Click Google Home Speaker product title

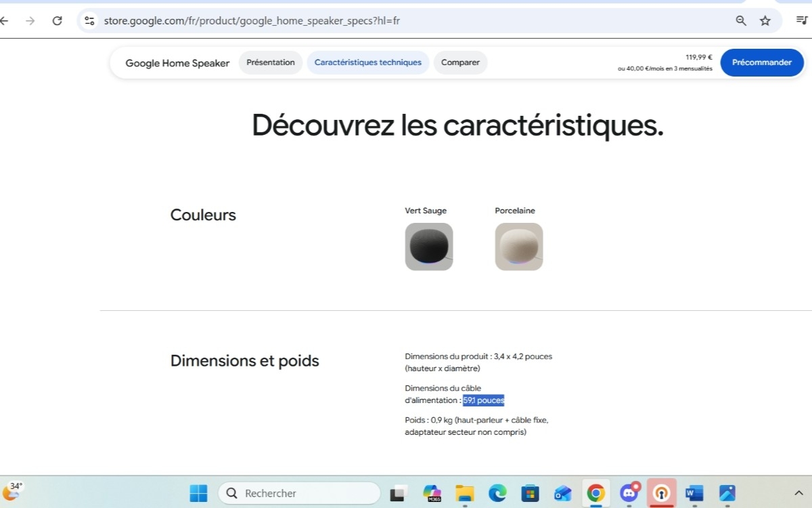(x=177, y=63)
